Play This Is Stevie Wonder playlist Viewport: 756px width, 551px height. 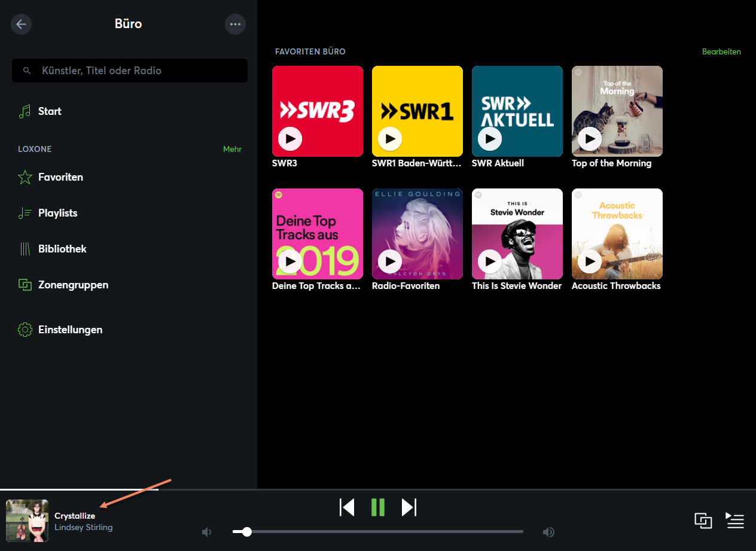(490, 261)
